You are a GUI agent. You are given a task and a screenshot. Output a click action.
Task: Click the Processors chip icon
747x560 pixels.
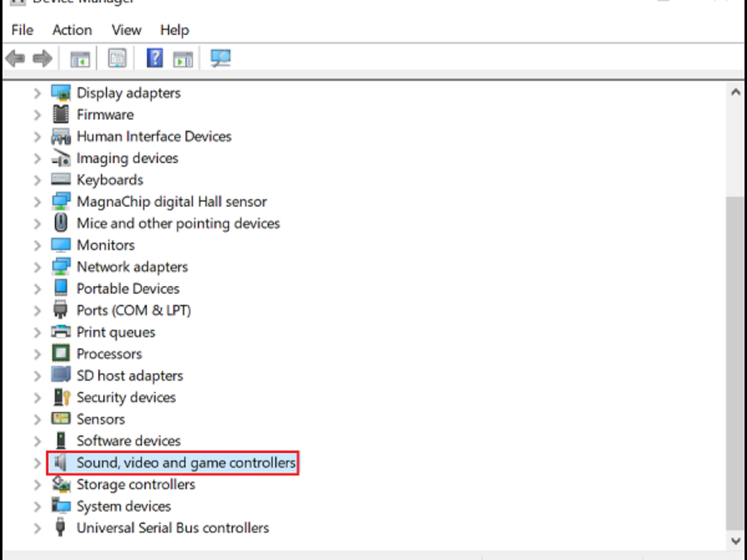[x=61, y=353]
